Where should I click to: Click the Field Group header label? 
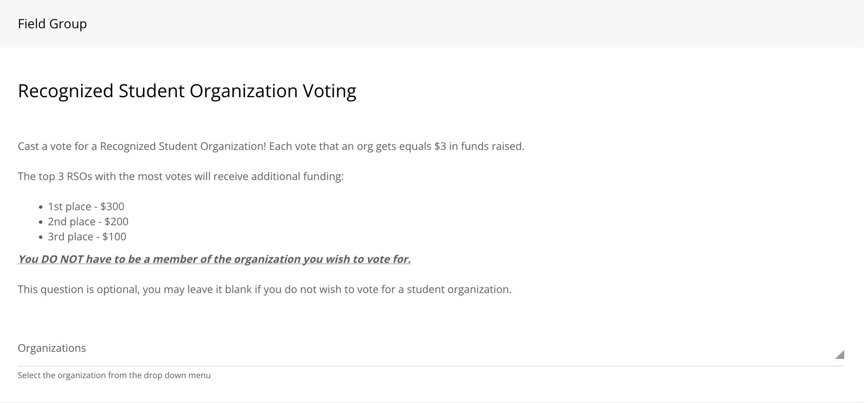click(x=52, y=24)
